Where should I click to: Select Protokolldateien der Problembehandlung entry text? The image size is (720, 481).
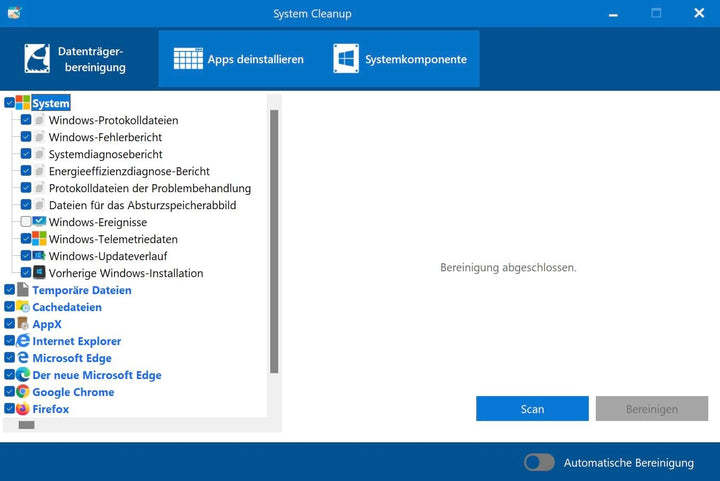[150, 188]
